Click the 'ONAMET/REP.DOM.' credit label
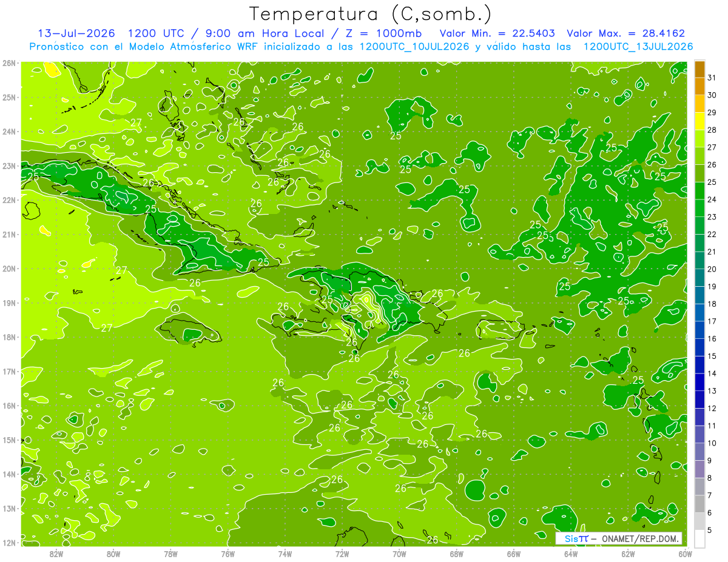Screen dimensions: 728x562 tap(639, 538)
